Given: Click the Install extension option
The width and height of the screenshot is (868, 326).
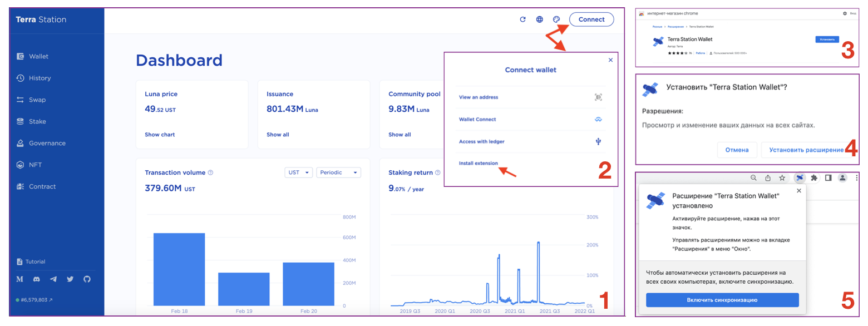Looking at the screenshot, I should tap(478, 164).
